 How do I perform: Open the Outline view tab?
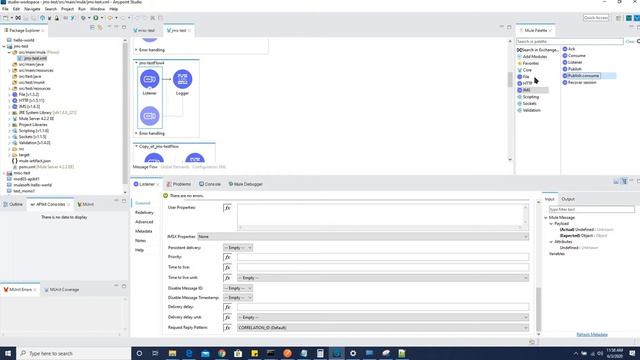pos(13,204)
